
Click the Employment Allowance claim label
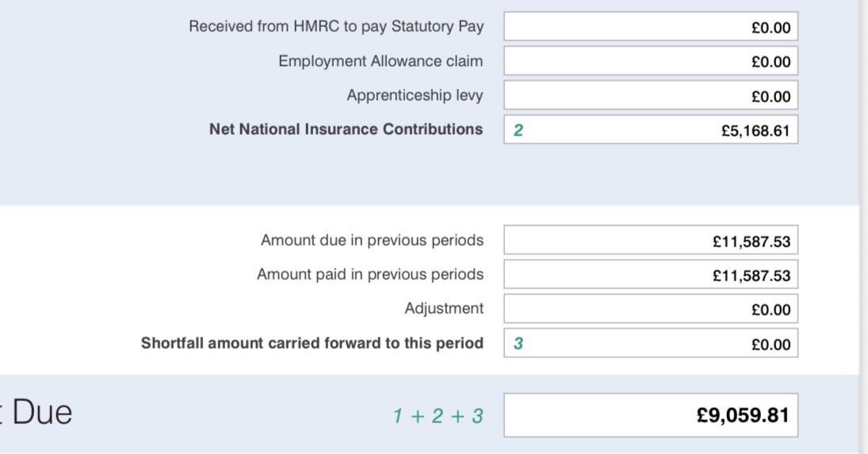(380, 61)
